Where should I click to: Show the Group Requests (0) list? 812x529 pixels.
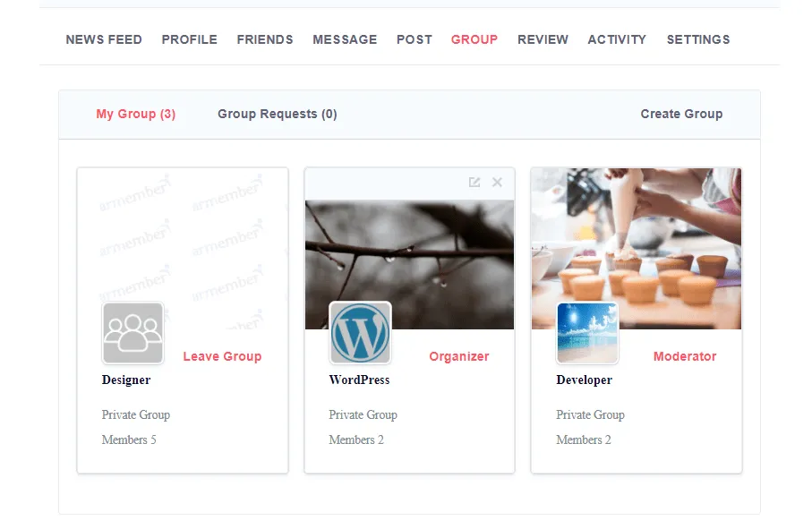tap(278, 114)
